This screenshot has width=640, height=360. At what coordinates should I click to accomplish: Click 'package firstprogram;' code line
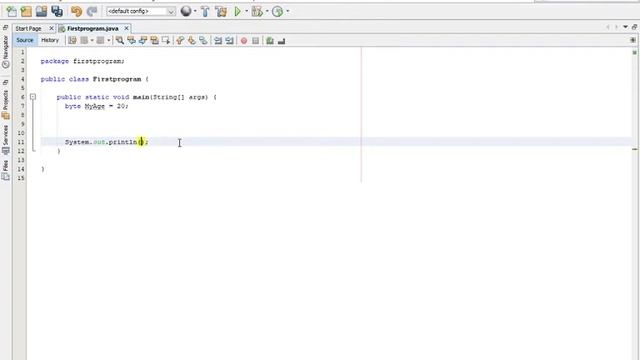[x=82, y=61]
